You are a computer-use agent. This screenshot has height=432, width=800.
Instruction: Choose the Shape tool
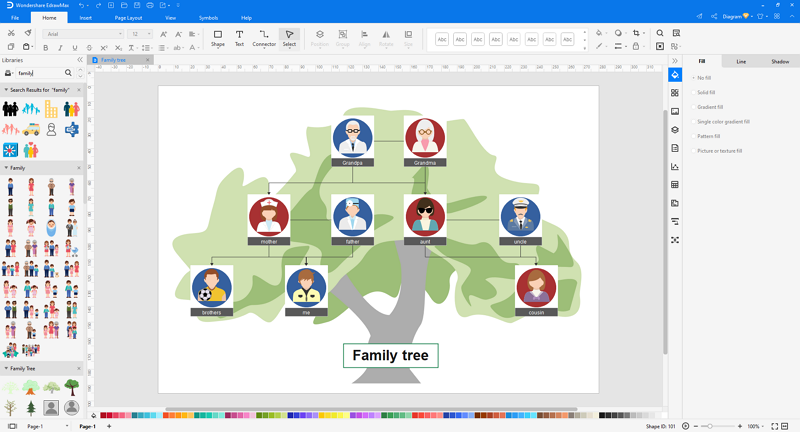[218, 38]
